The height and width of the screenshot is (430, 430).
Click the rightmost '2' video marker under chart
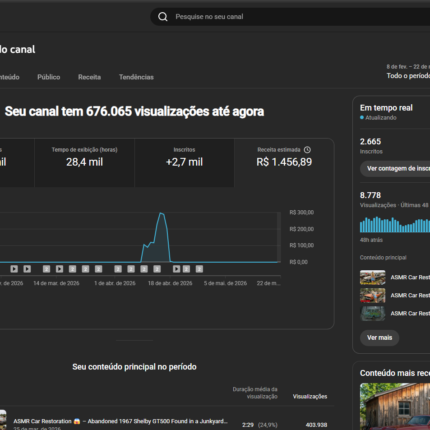pos(199,269)
